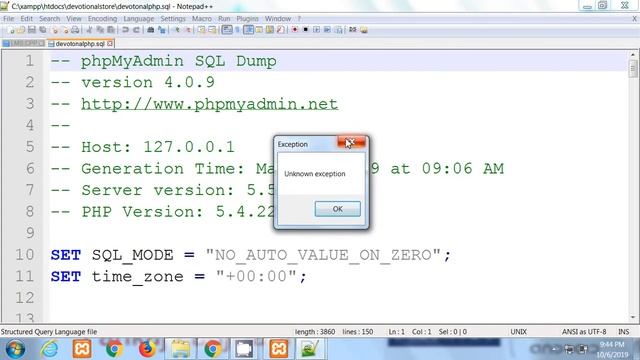Click 'length : 3860' in status bar
Image resolution: width=640 pixels, height=360 pixels.
pos(315,332)
